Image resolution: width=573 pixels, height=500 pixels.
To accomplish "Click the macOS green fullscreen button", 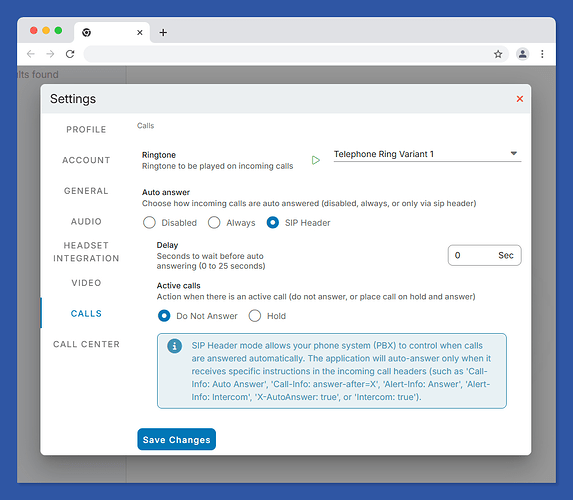I will [x=58, y=30].
